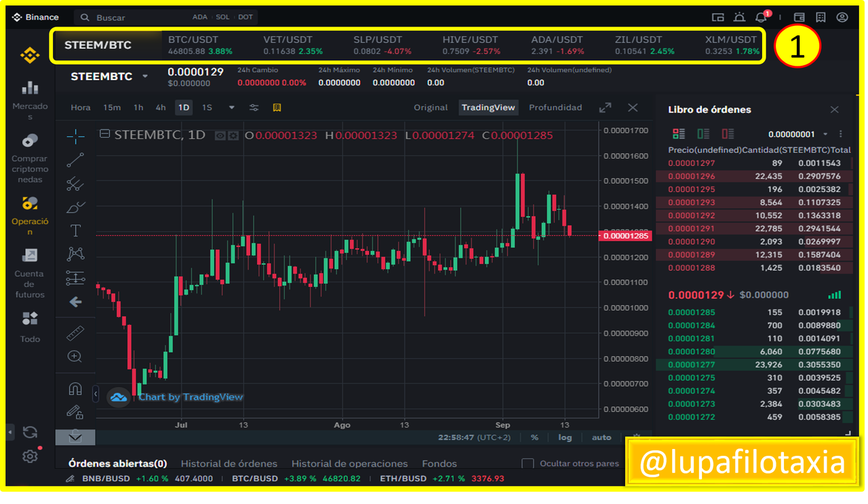This screenshot has width=868, height=504.
Task: Toggle the magnet mode tool
Action: click(x=75, y=389)
